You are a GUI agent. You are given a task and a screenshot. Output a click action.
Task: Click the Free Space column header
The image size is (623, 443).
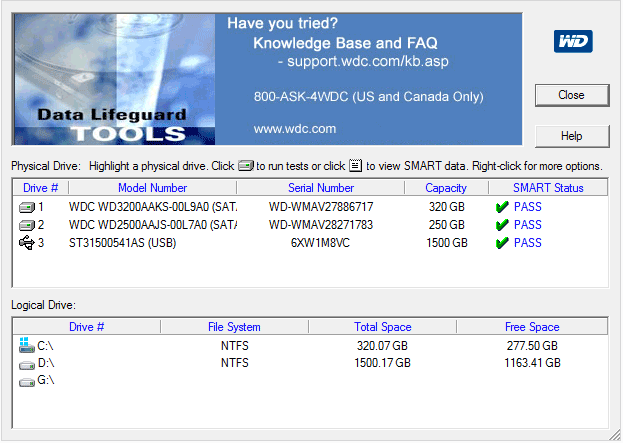click(x=531, y=327)
